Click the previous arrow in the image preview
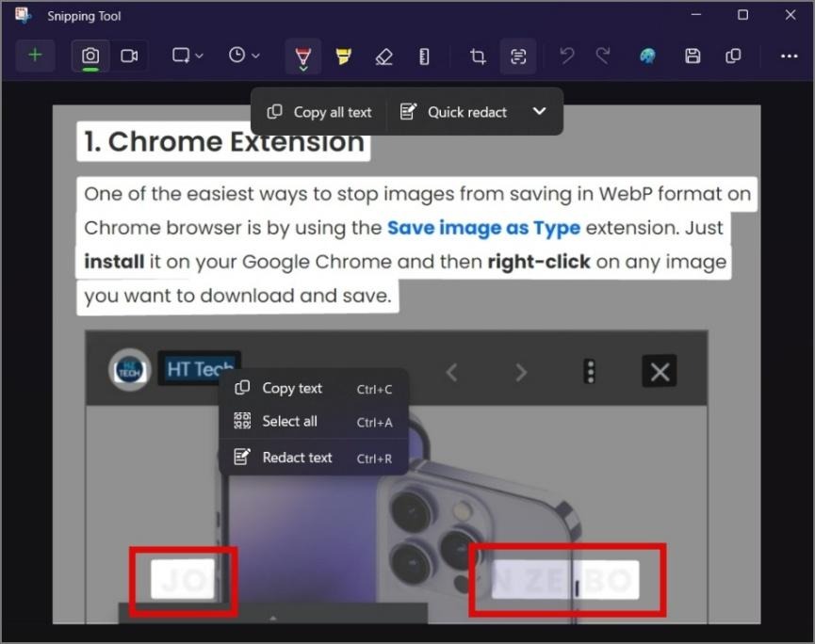The image size is (815, 644). pos(451,372)
